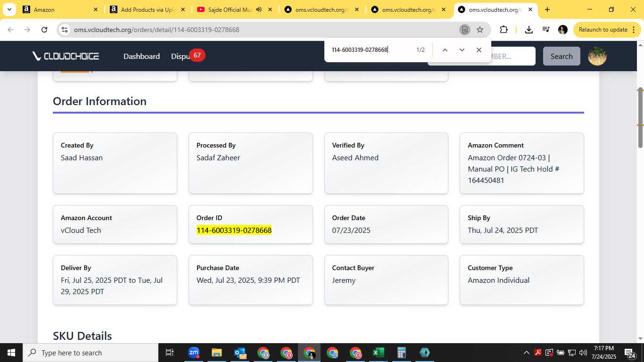644x362 pixels.
Task: Open the Disputes menu item
Action: coord(180,56)
